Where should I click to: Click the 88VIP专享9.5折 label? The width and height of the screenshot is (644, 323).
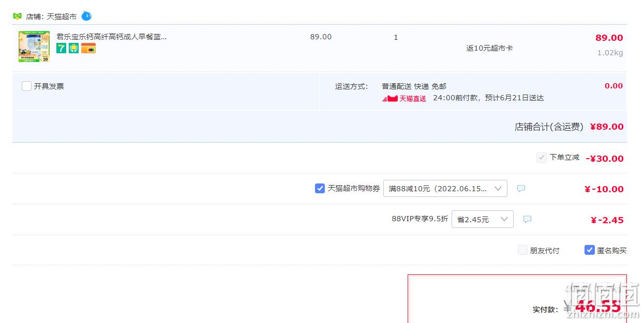tap(420, 219)
